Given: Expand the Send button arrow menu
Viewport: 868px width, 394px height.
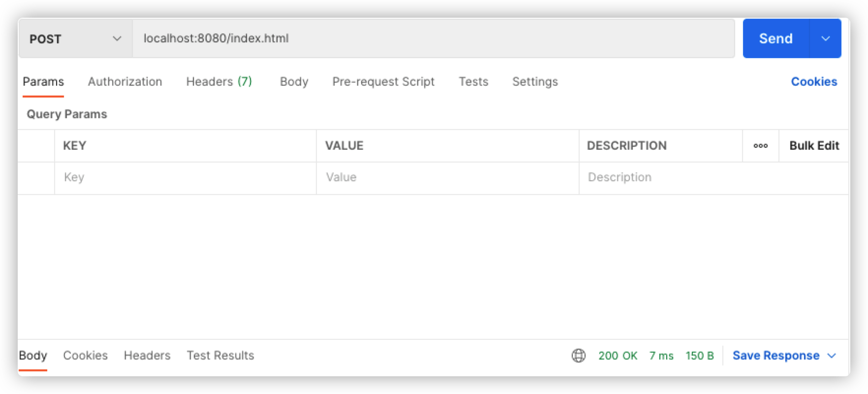Looking at the screenshot, I should [x=825, y=38].
